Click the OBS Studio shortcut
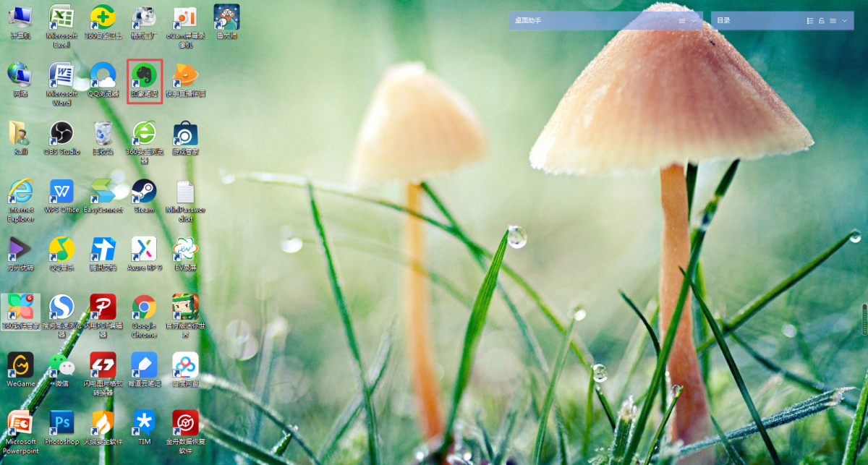 click(x=61, y=133)
